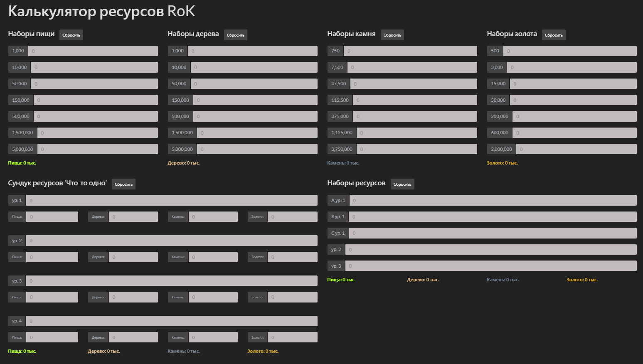Focus the 1,500,000 wood pack input
The height and width of the screenshot is (364, 643).
[x=257, y=133]
